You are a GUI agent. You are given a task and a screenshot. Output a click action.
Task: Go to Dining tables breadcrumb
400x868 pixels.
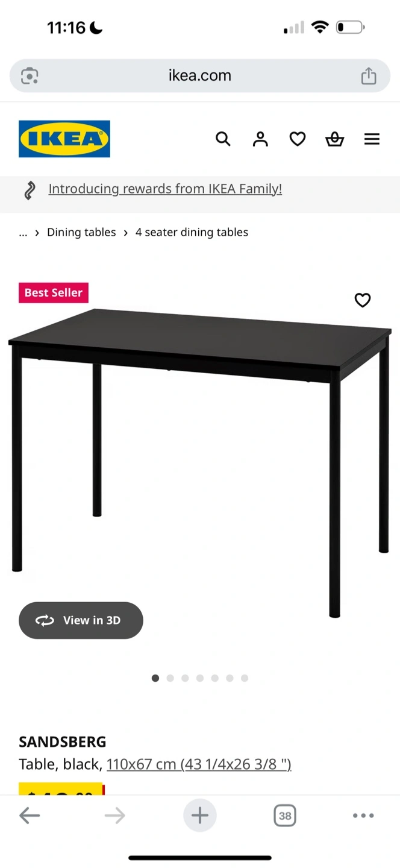point(81,232)
